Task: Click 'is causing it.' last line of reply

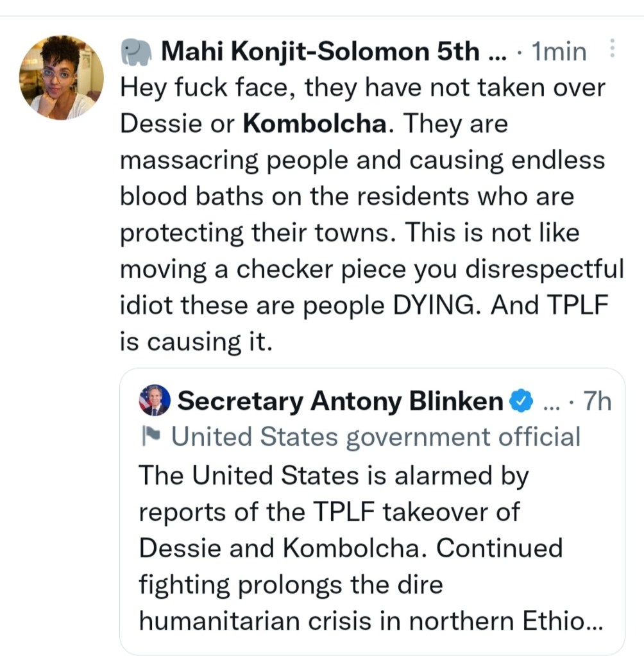Action: [196, 342]
